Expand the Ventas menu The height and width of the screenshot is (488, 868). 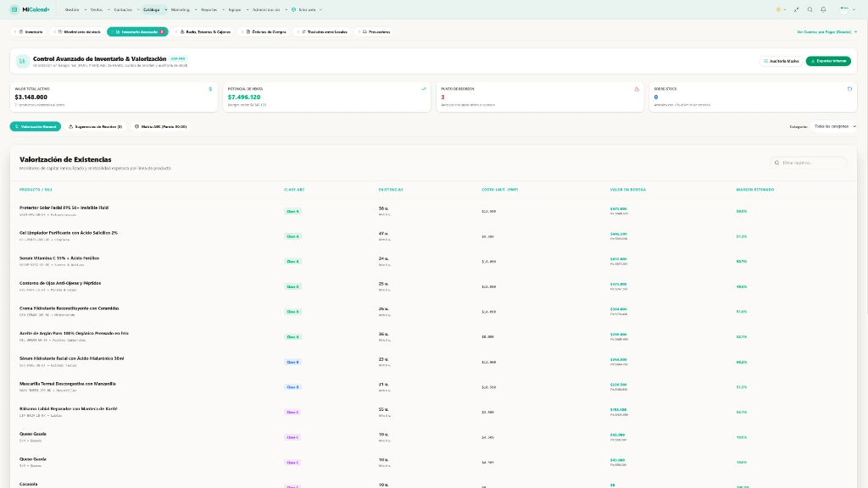(x=100, y=9)
